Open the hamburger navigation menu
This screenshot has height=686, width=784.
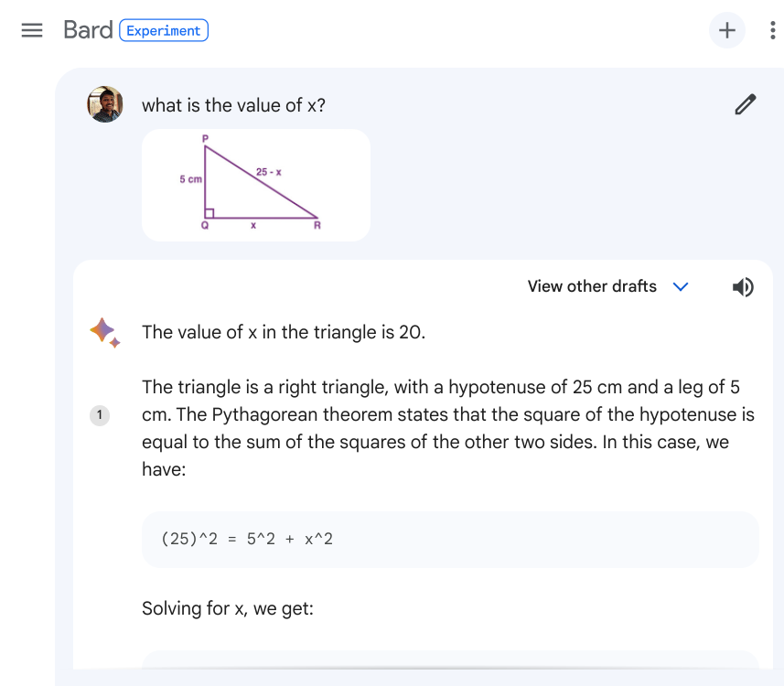click(32, 29)
